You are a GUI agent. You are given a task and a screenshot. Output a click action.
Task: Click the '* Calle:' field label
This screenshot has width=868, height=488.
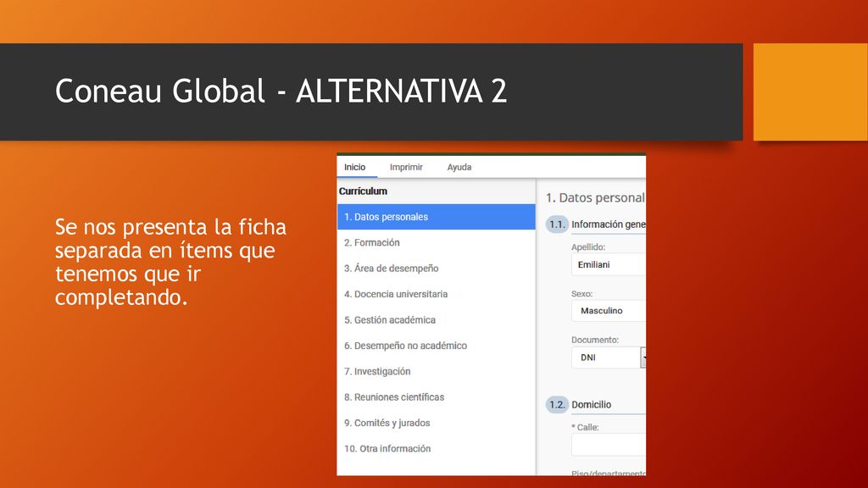click(x=585, y=427)
